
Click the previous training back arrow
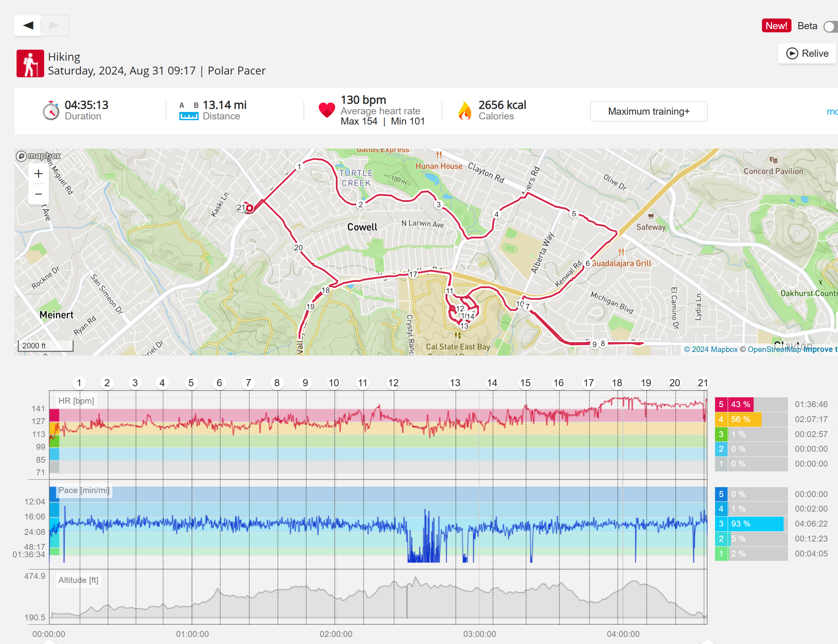28,26
